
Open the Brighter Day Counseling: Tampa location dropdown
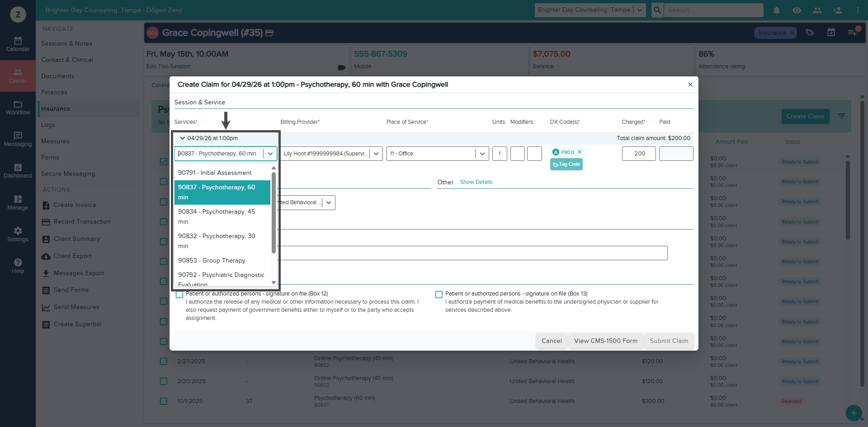point(590,10)
